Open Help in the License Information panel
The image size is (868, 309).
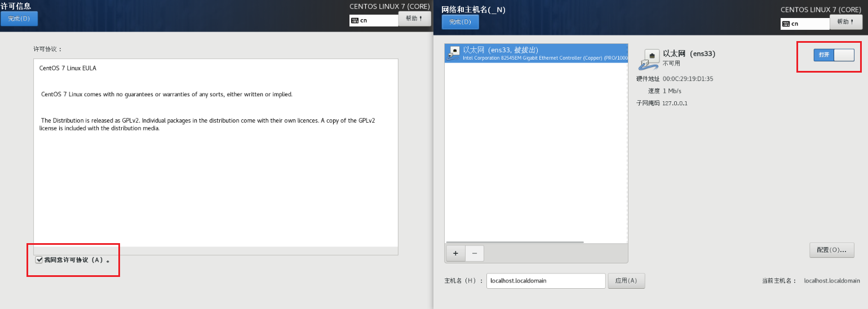click(x=414, y=19)
